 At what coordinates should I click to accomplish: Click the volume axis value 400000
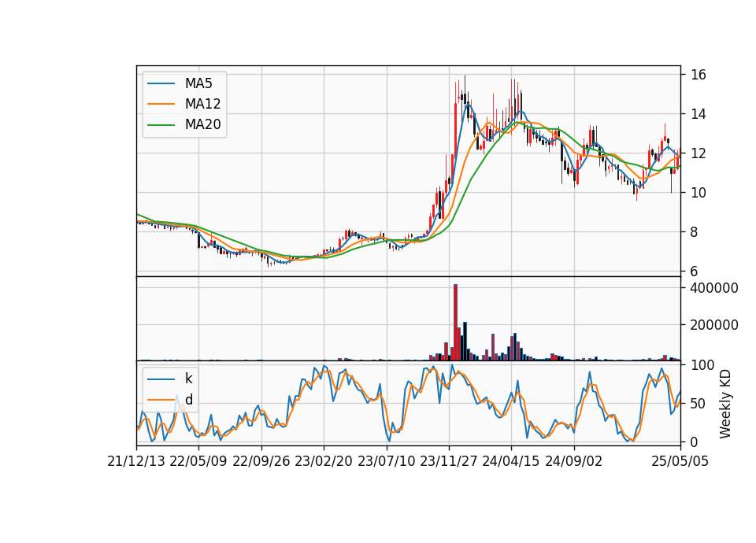click(x=714, y=288)
